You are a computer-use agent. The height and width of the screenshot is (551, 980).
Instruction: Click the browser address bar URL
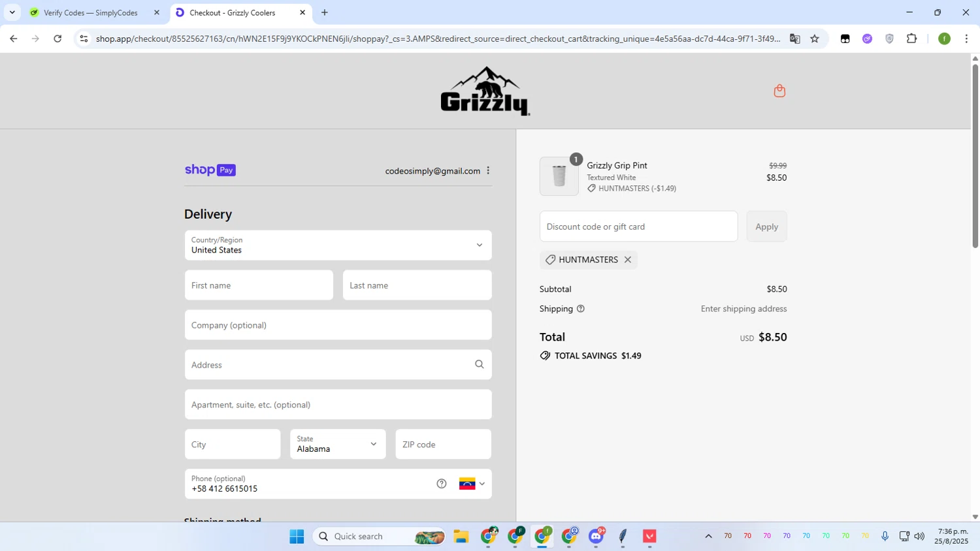[x=438, y=39]
